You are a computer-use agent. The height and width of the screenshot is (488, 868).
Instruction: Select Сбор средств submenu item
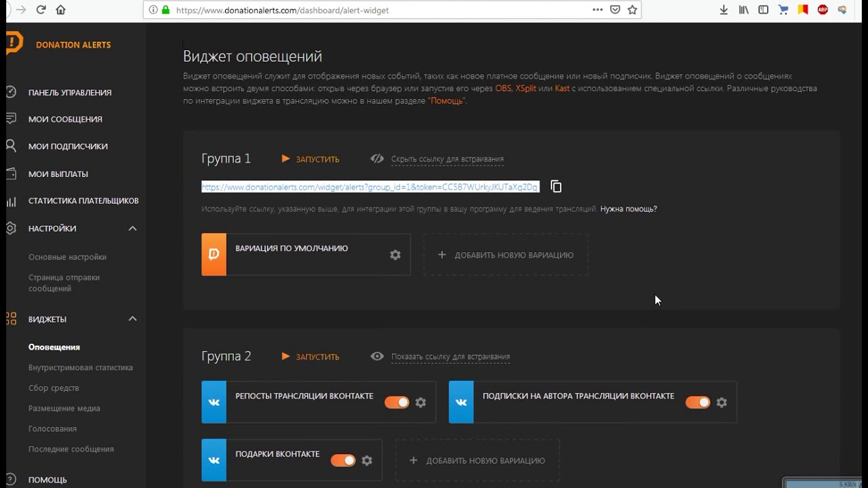[54, 388]
